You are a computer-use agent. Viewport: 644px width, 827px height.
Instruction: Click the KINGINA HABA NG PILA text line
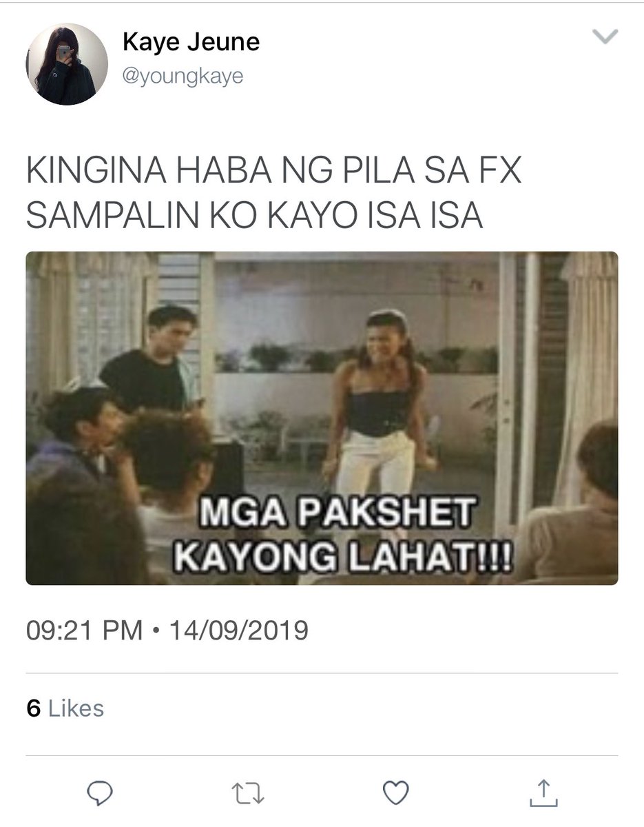(x=274, y=172)
